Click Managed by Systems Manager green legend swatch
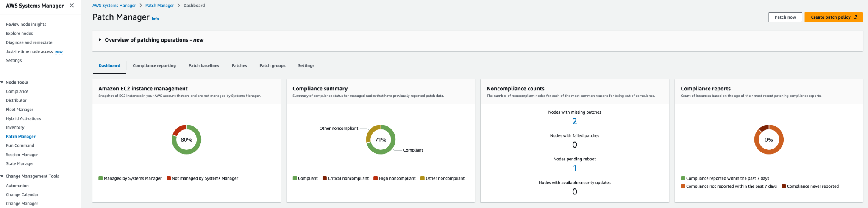 point(100,178)
